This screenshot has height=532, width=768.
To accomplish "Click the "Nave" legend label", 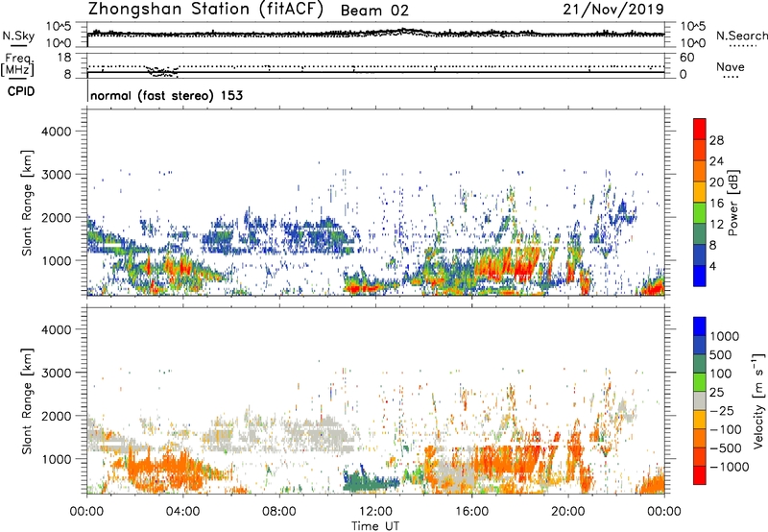I will 730,67.
